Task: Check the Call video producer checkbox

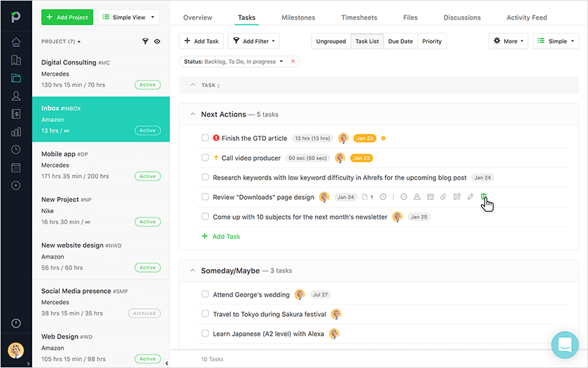Action: (x=205, y=157)
